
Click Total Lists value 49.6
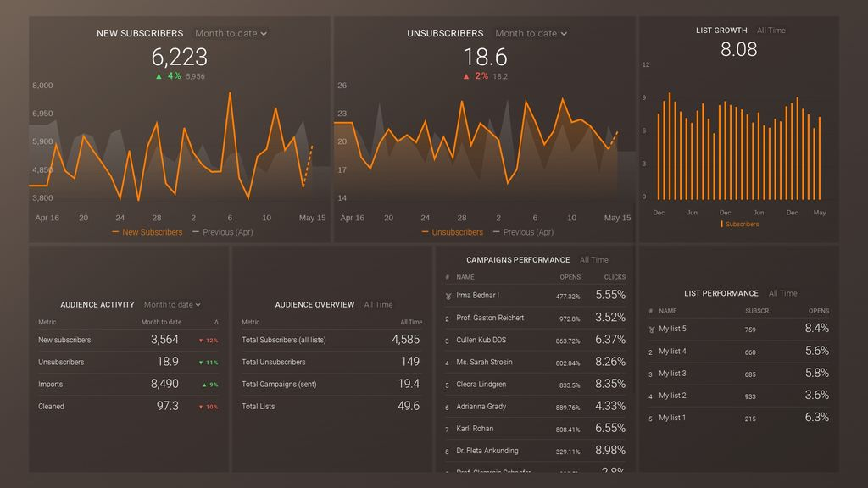pyautogui.click(x=409, y=406)
